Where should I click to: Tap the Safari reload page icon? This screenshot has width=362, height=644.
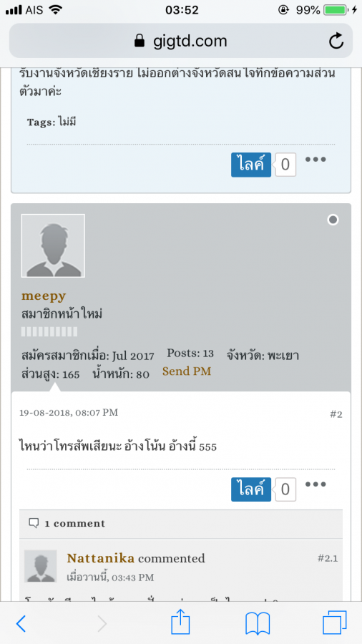click(336, 41)
